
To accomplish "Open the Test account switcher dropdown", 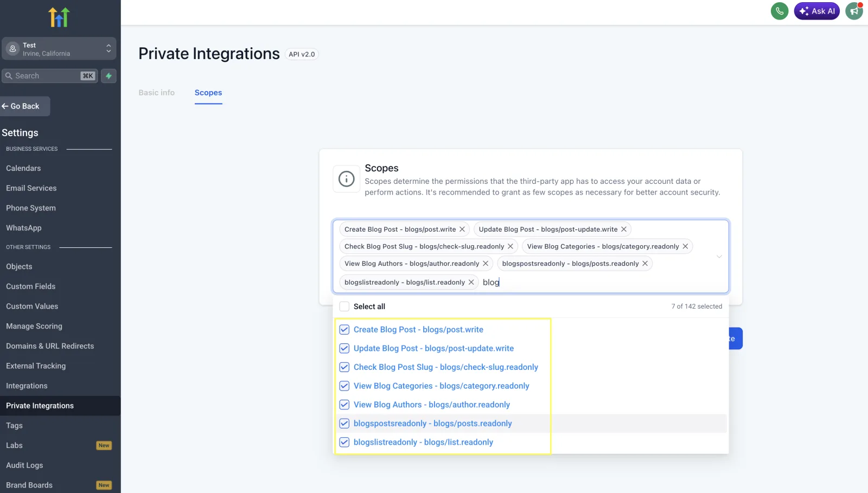I will pos(59,49).
